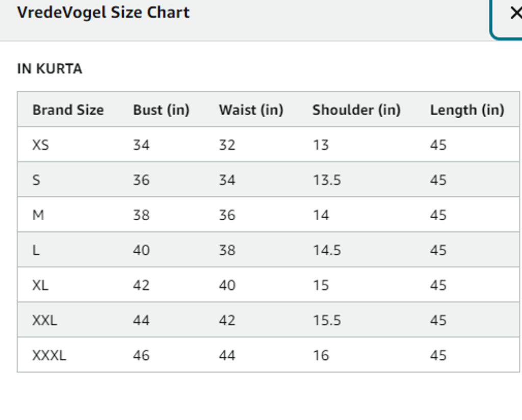Select the L brand size cell
Screen dimensions: 522x420
point(36,251)
